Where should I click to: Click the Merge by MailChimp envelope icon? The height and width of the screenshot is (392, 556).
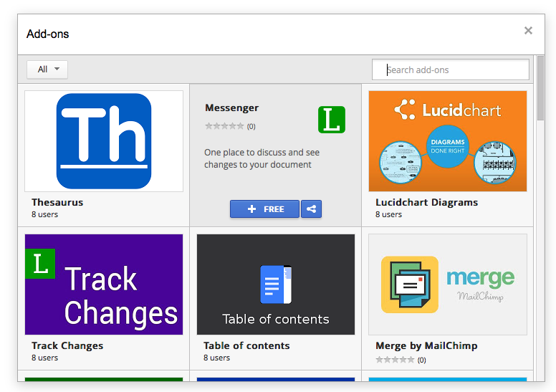[x=409, y=285]
